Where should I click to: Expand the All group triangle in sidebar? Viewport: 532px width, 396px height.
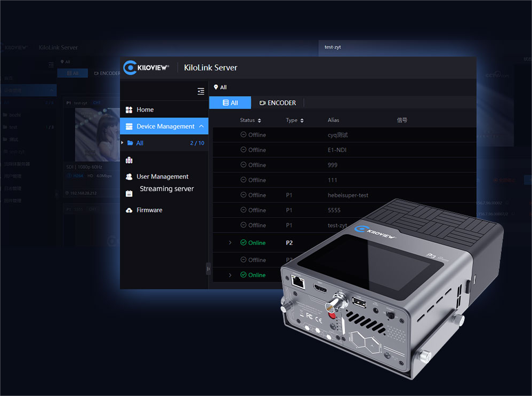click(x=122, y=142)
